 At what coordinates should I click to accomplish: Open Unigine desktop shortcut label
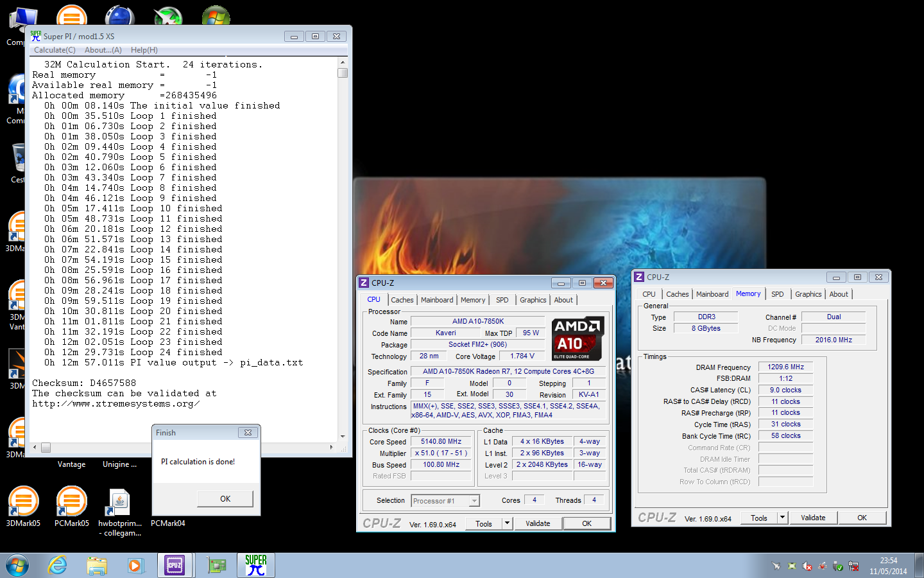pyautogui.click(x=119, y=464)
